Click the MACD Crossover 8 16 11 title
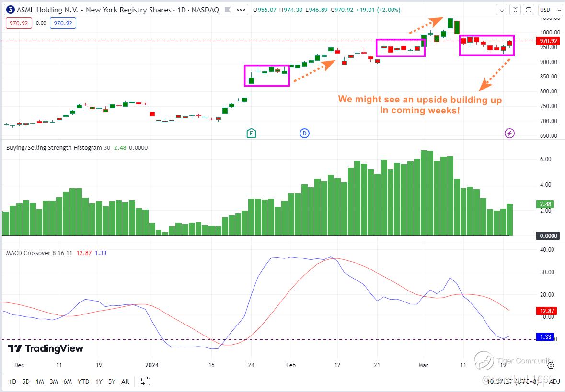565x392 pixels. tap(38, 253)
